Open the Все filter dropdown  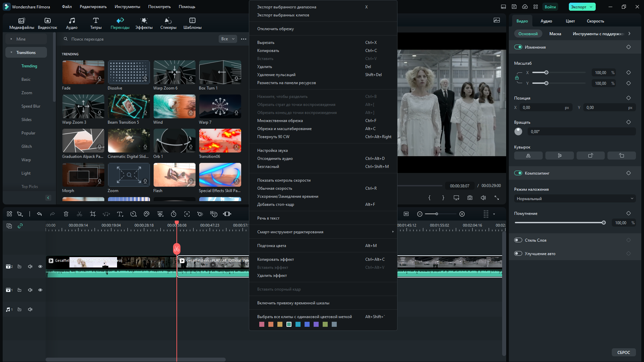[228, 39]
